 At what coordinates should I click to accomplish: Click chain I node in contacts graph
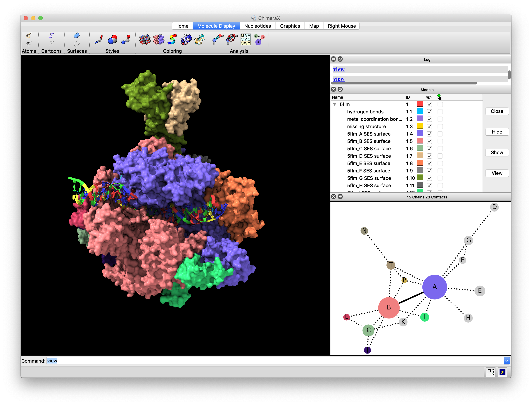pyautogui.click(x=424, y=317)
